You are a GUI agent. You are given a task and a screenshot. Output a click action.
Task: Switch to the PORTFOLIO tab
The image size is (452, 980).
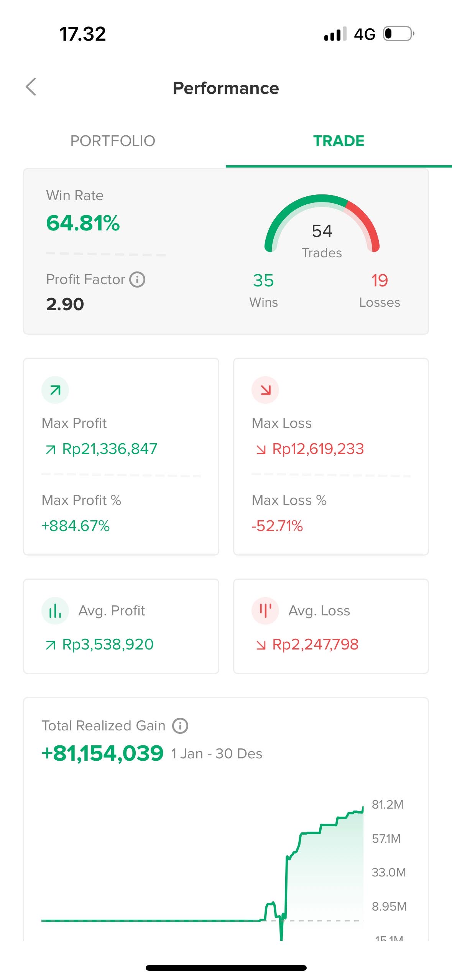[x=113, y=141]
